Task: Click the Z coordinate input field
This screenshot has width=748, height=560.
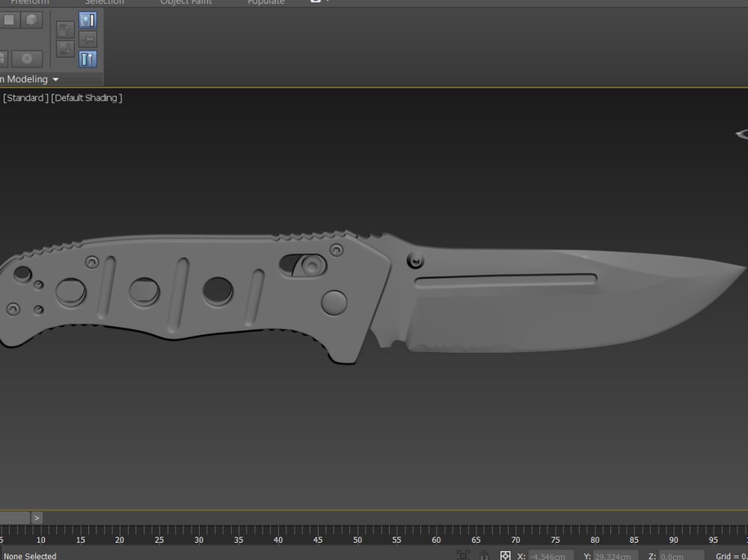Action: coord(681,556)
